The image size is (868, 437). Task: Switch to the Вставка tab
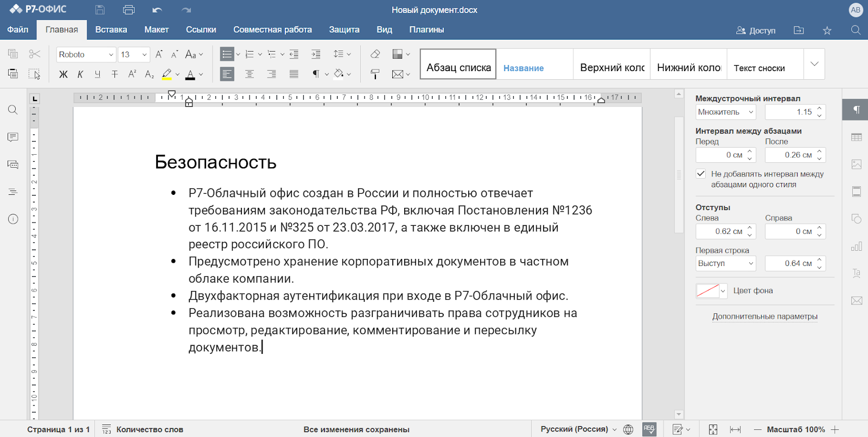click(x=111, y=30)
